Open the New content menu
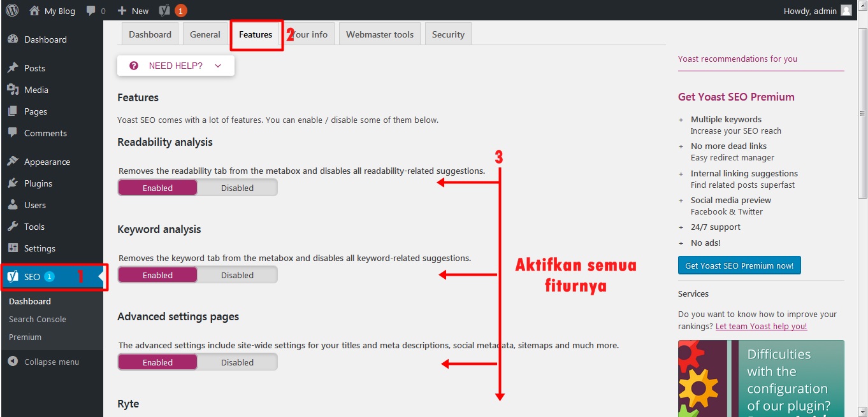Viewport: 868px width, 417px height. pos(133,11)
